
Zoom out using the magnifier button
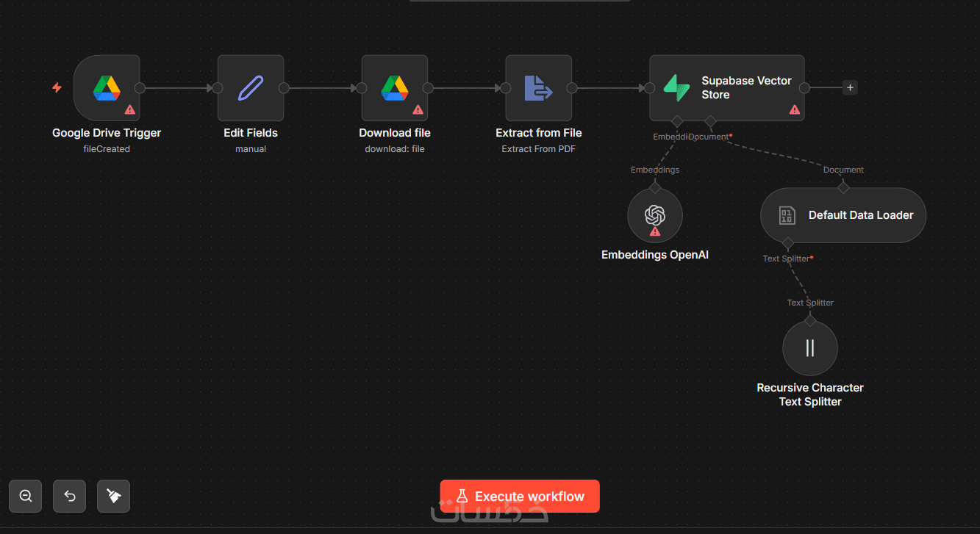(26, 497)
